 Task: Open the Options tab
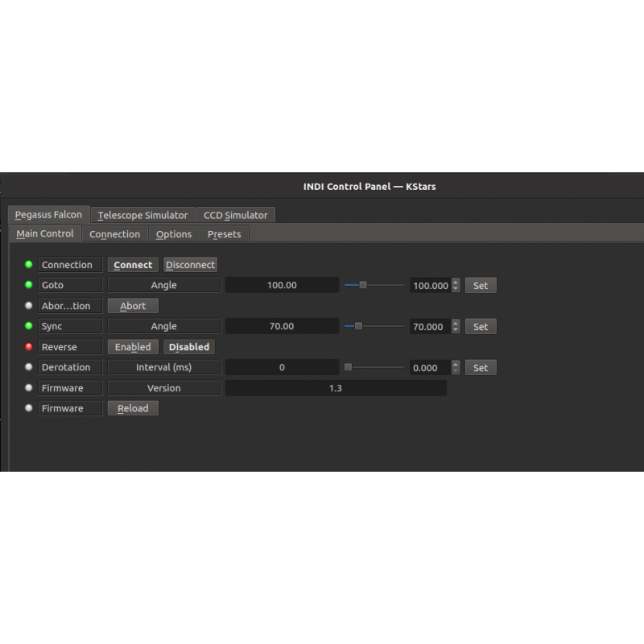click(x=174, y=234)
